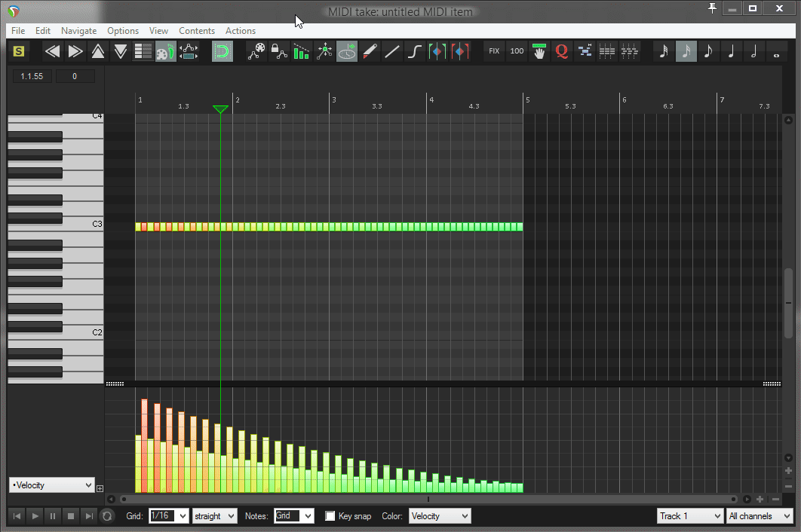Click the double down arrow icon
801x532 pixels.
pos(121,51)
